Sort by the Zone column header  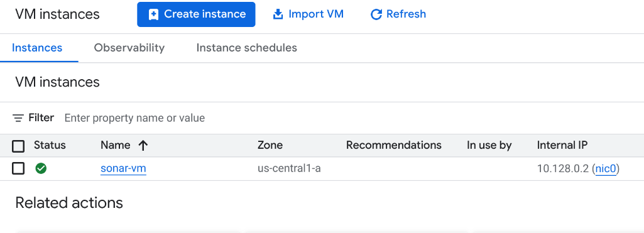tap(270, 145)
